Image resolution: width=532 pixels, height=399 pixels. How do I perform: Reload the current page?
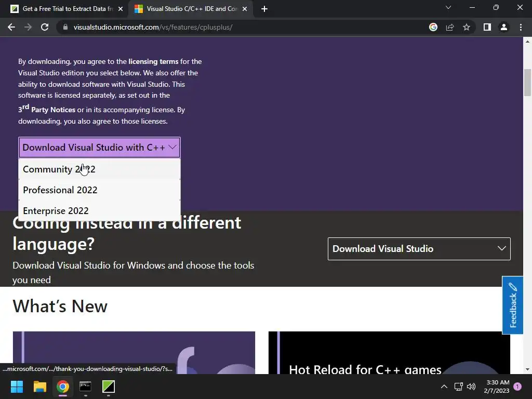45,27
